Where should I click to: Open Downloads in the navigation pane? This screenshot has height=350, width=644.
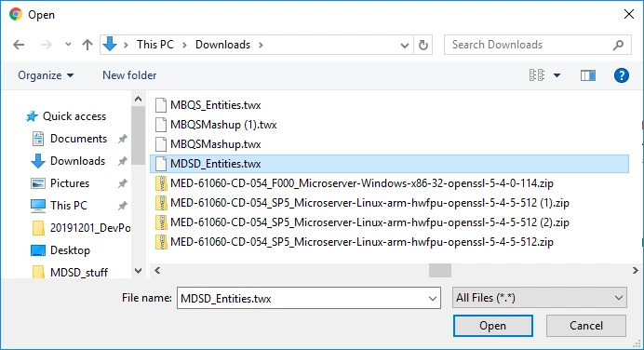(x=77, y=161)
